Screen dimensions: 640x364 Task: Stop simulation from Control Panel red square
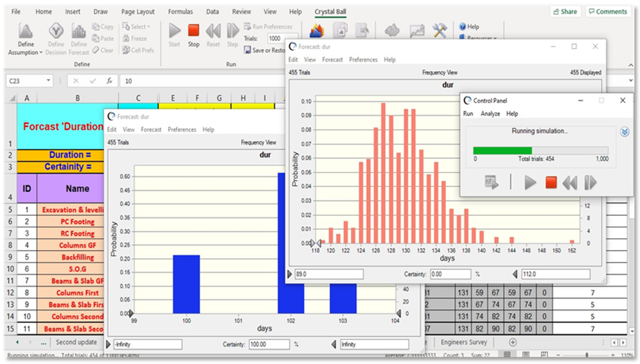(x=551, y=182)
